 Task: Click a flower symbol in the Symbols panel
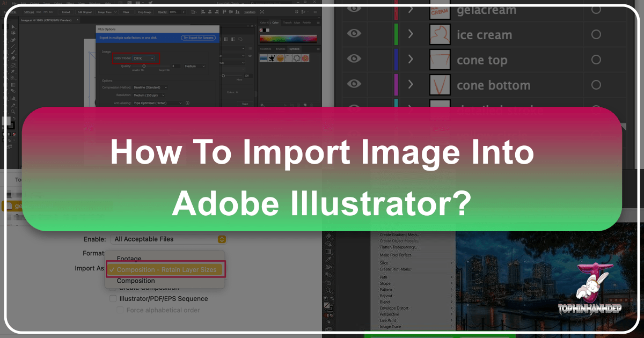(x=305, y=59)
